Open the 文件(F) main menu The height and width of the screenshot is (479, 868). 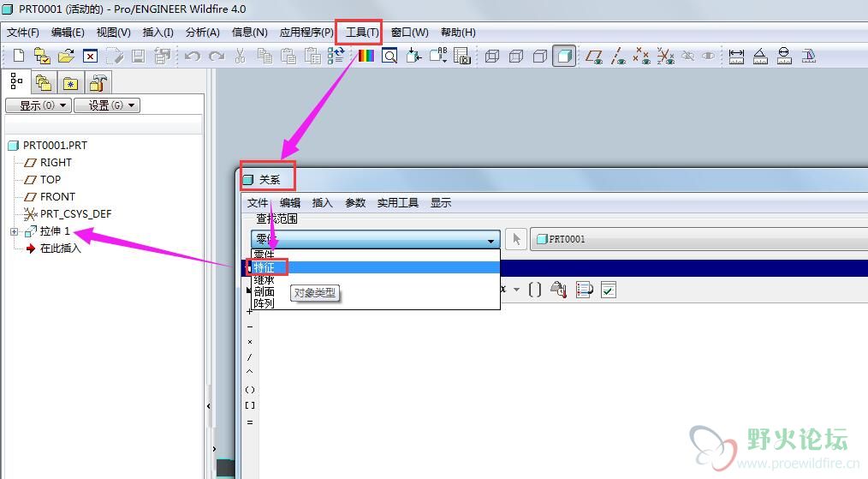[x=23, y=33]
